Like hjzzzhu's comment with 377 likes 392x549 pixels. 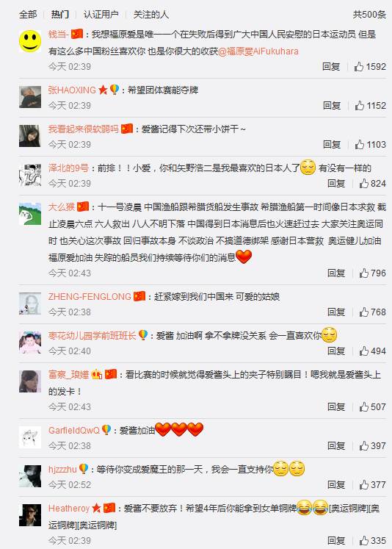coord(372,484)
